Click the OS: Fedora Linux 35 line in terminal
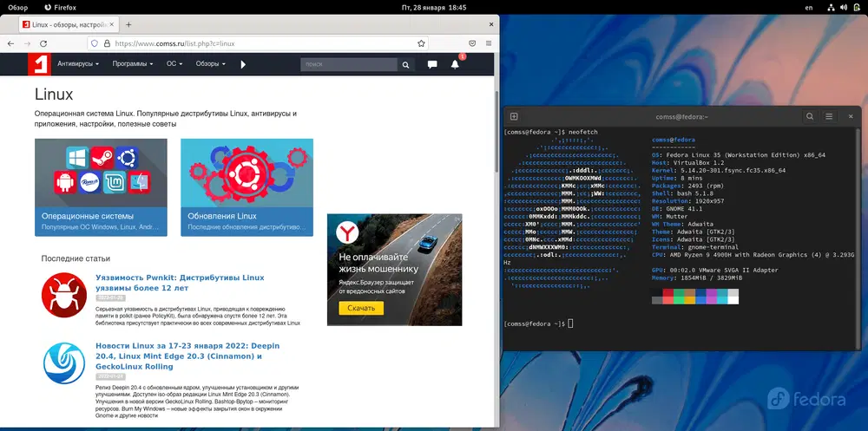The image size is (868, 431). click(x=739, y=155)
